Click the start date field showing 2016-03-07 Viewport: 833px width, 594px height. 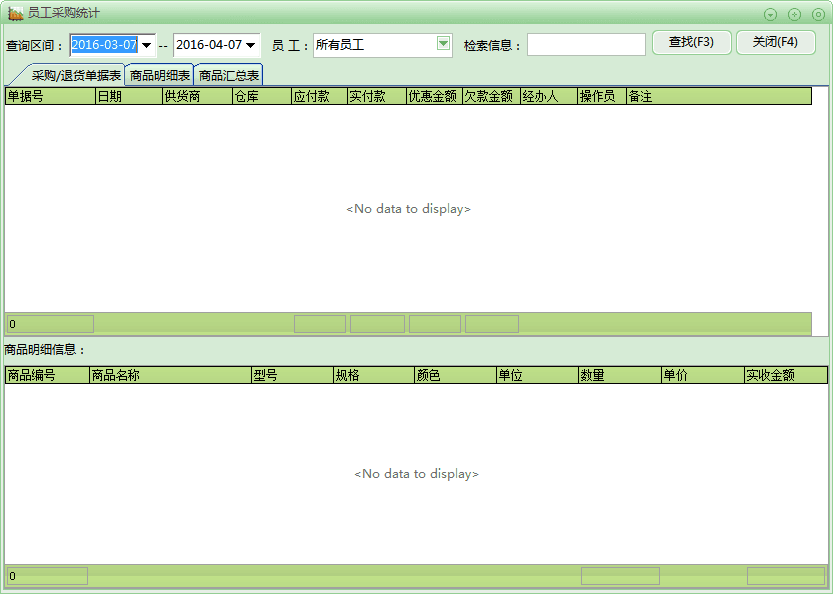[104, 45]
